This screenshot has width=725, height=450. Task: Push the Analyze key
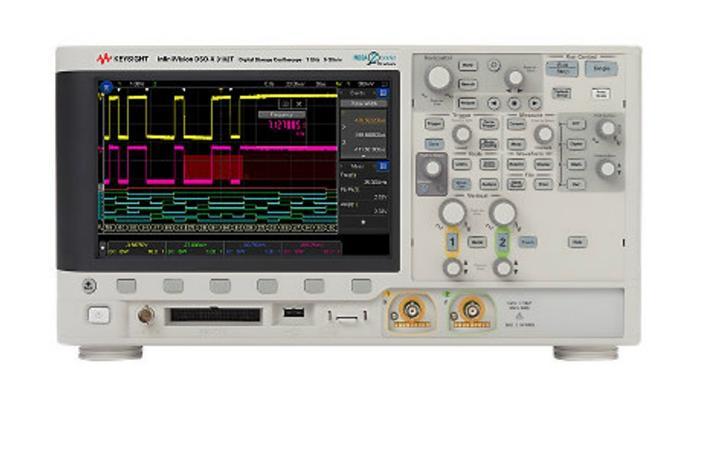pos(488,184)
